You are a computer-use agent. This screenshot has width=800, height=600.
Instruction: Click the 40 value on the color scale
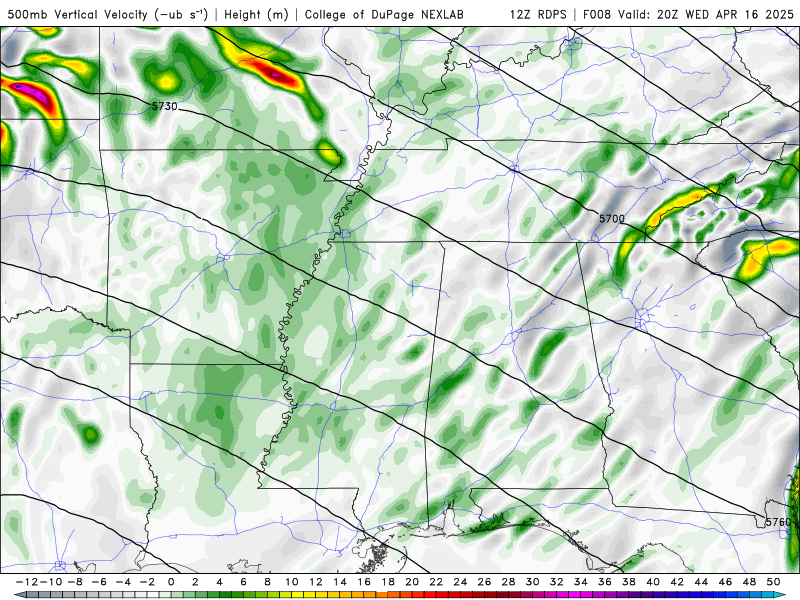pos(653,582)
